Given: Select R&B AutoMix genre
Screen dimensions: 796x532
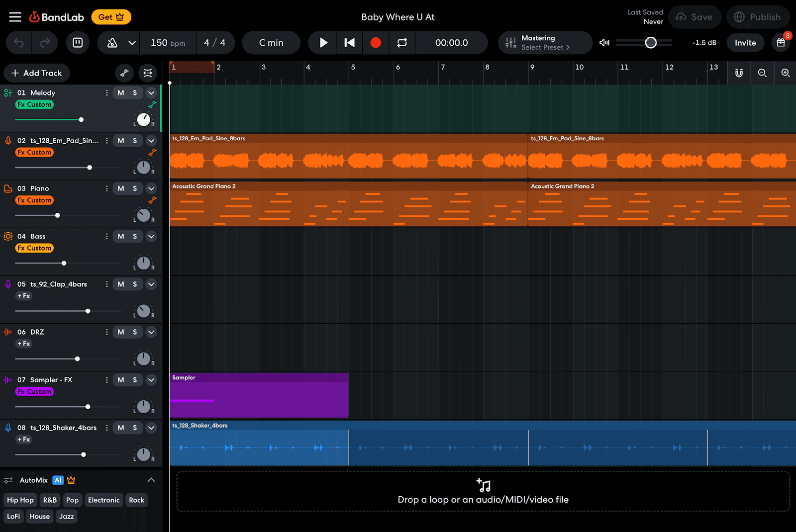Looking at the screenshot, I should click(x=50, y=500).
